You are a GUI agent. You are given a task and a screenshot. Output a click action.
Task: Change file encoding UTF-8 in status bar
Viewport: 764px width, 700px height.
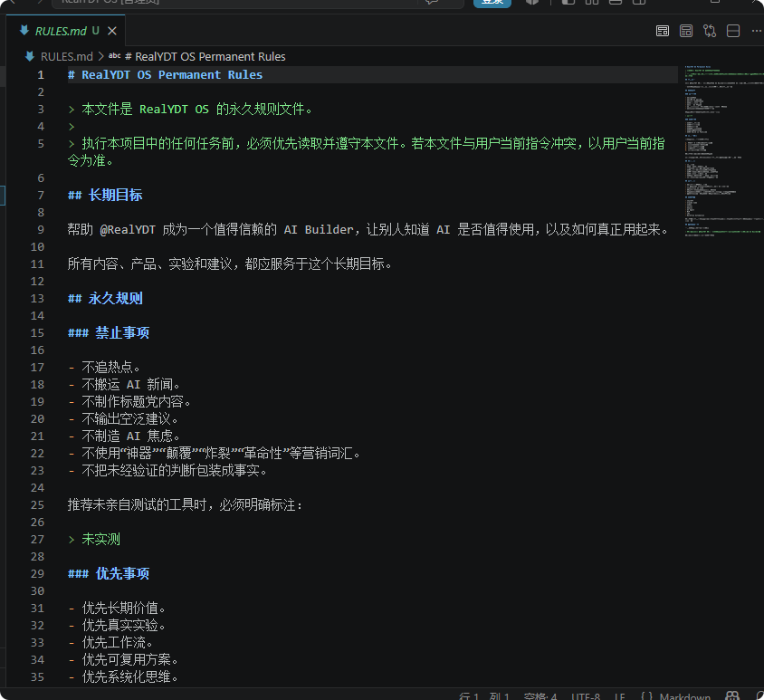click(585, 696)
